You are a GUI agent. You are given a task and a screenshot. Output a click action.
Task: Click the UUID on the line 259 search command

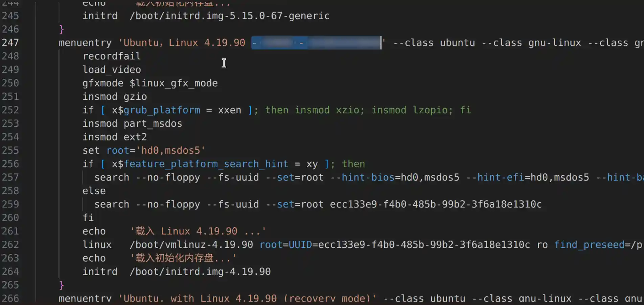click(436, 205)
